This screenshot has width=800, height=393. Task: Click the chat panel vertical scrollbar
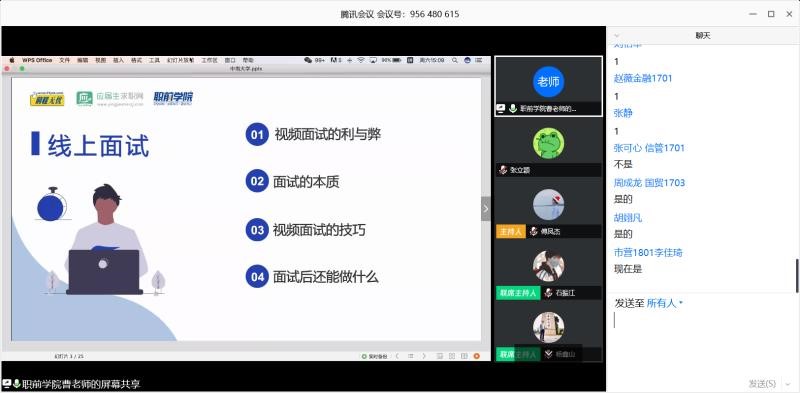click(x=797, y=276)
